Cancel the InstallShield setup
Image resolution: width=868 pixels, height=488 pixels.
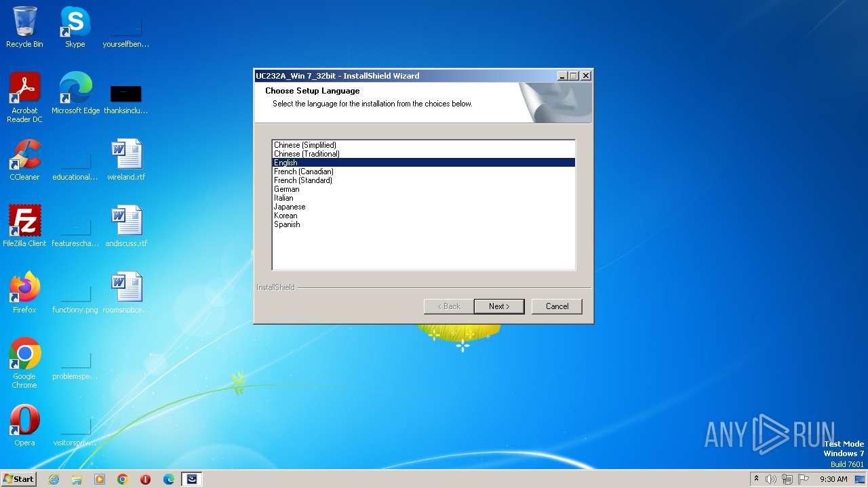pyautogui.click(x=557, y=306)
